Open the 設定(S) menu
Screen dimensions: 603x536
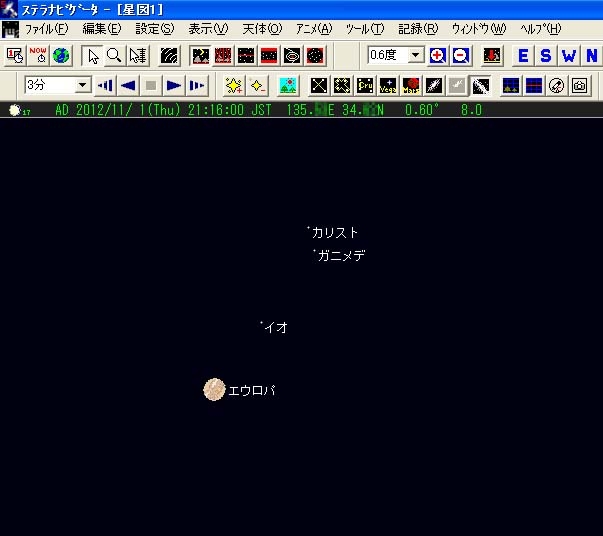click(x=155, y=29)
